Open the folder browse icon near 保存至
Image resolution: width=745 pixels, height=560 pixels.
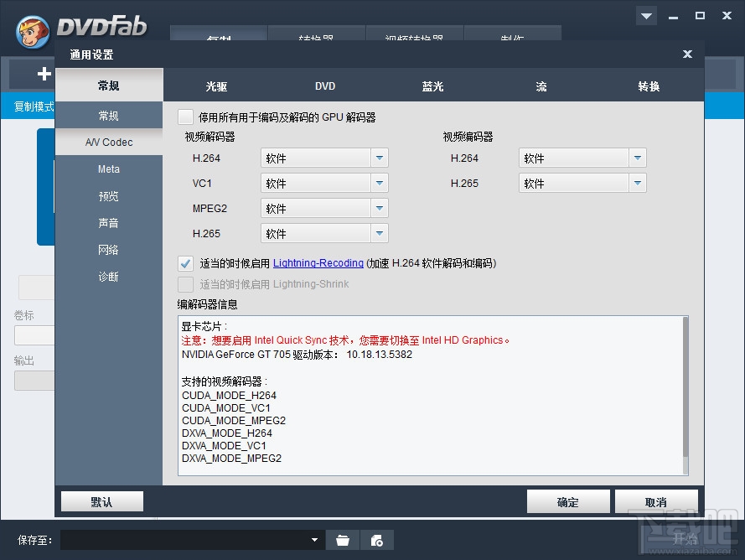click(344, 540)
